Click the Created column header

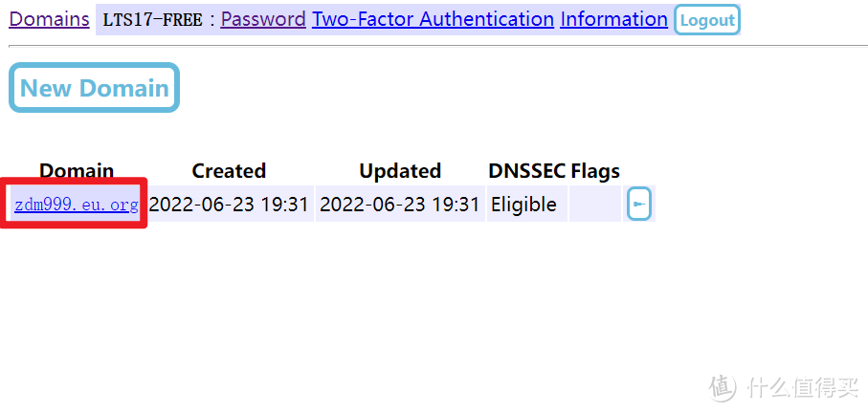point(229,171)
